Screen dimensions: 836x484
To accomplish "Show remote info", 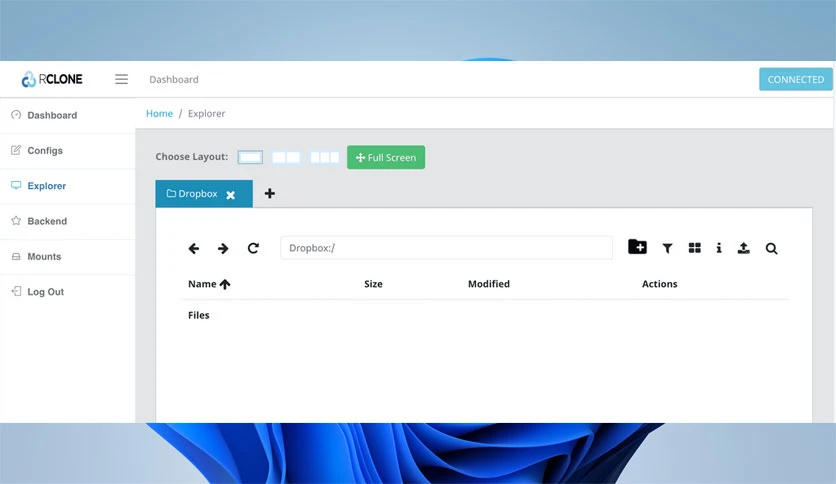I will 719,248.
